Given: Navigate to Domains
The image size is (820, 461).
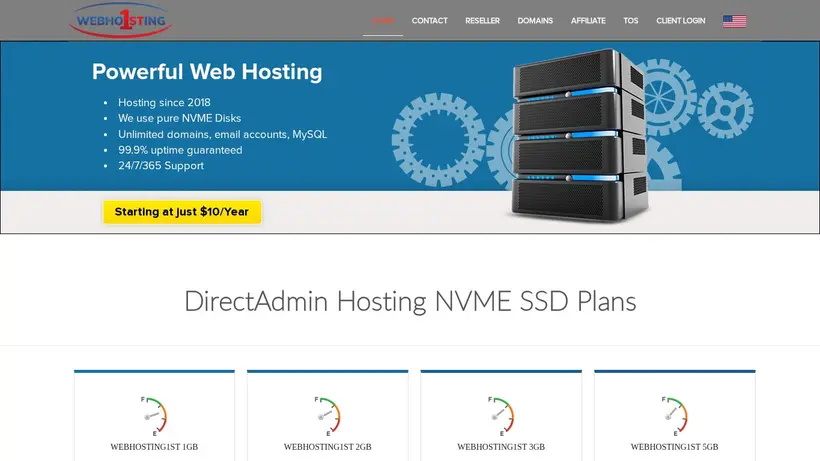Looking at the screenshot, I should point(535,21).
